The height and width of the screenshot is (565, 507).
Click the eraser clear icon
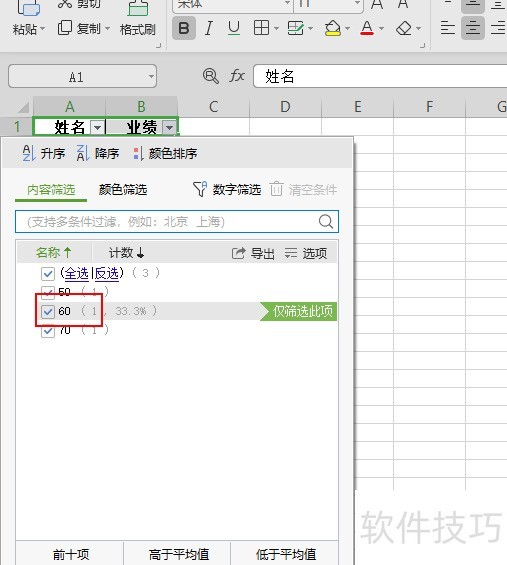[404, 28]
